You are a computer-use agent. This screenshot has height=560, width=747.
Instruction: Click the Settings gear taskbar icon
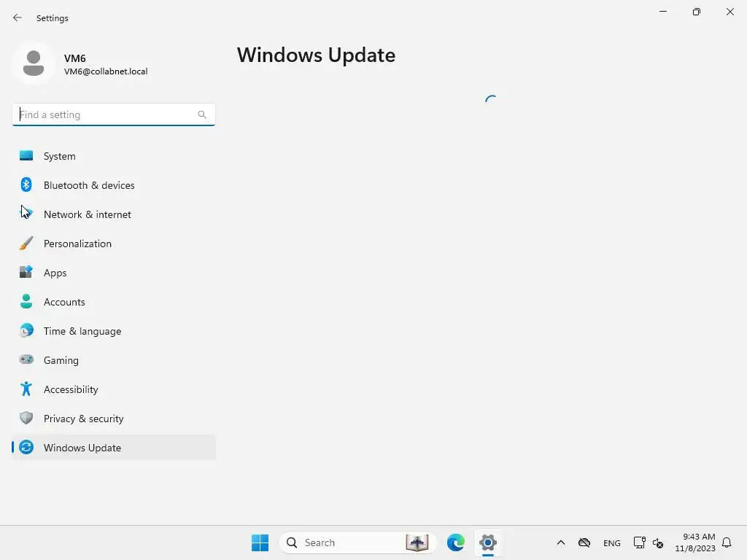click(488, 542)
